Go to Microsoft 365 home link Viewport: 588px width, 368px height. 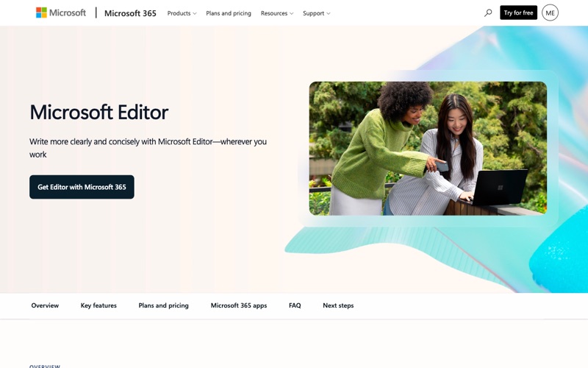click(130, 13)
